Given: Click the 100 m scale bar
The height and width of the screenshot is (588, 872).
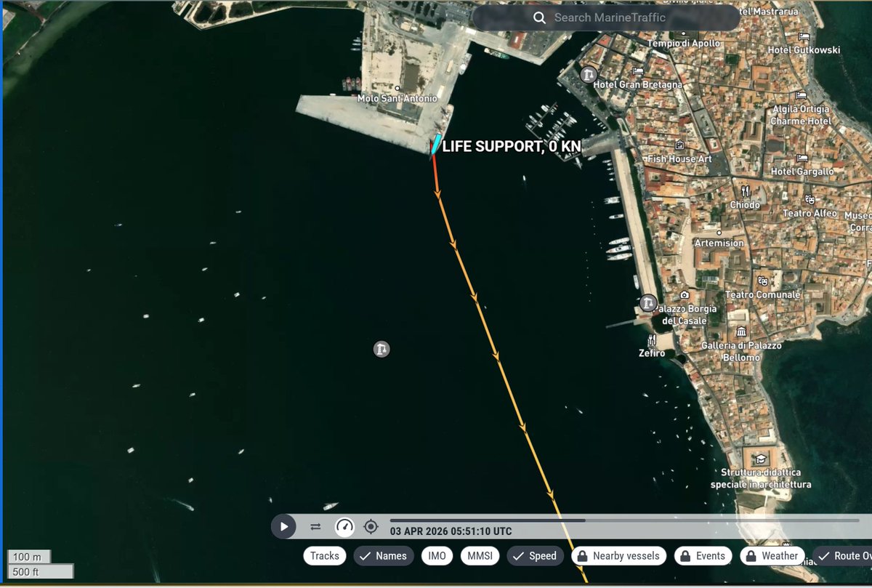Looking at the screenshot, I should pos(29,557).
